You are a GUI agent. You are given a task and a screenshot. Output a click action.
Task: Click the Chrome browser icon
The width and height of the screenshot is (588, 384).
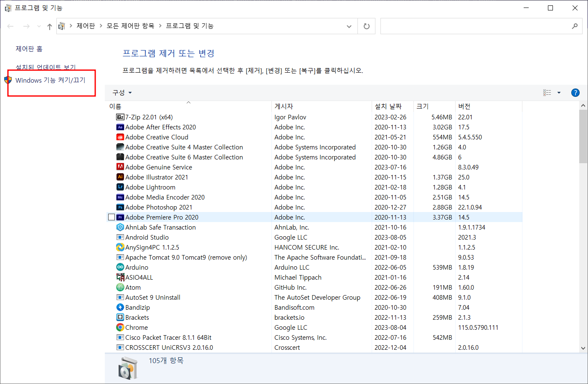(x=120, y=327)
